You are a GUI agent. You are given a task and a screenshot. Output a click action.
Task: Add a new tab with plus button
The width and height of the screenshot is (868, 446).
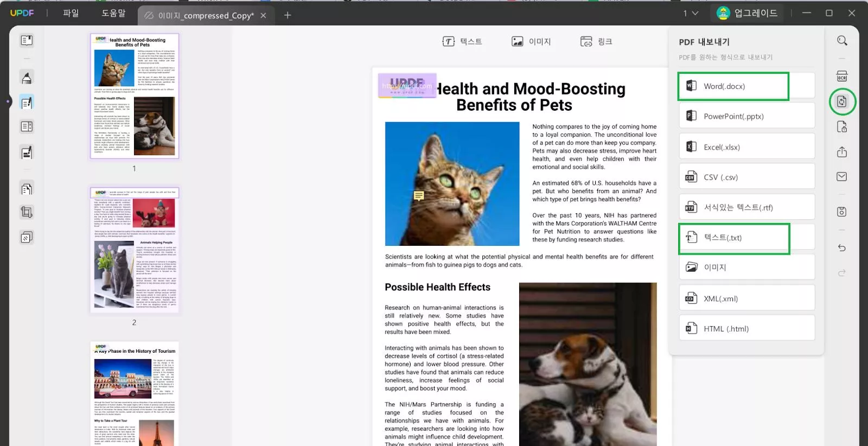coord(288,15)
